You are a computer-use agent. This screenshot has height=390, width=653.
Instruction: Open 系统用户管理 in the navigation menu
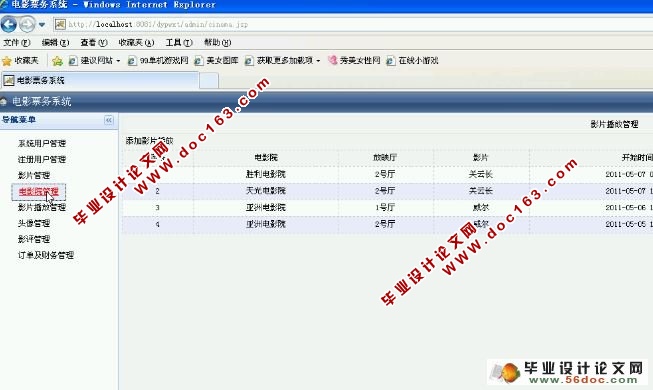point(42,143)
